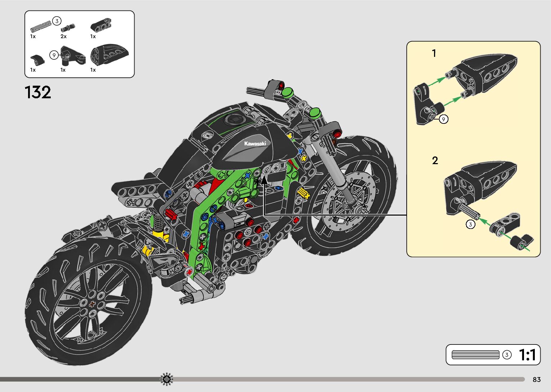Click the step number 132
The image size is (551, 392).
[x=38, y=93]
